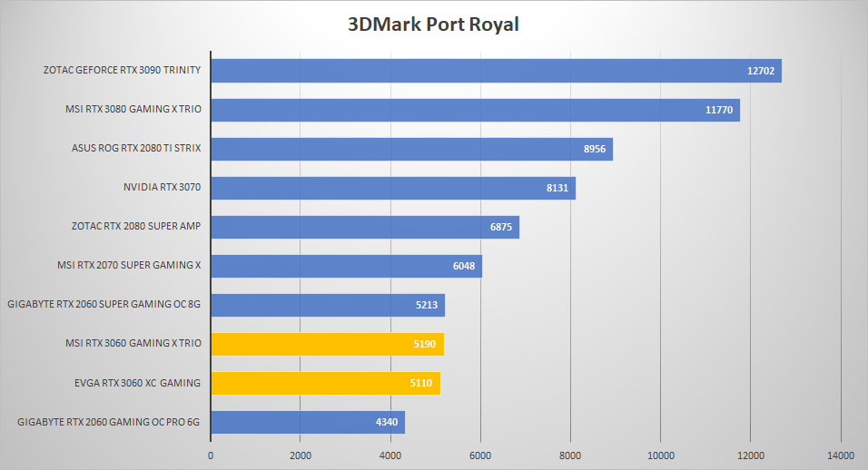Image resolution: width=868 pixels, height=470 pixels.
Task: Select the 8131 score value
Action: pyautogui.click(x=557, y=188)
